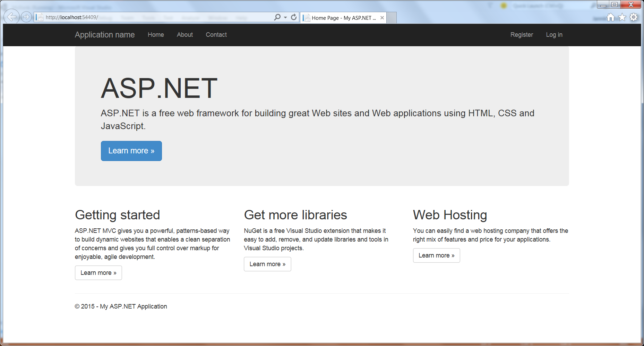
Task: Select the Home Page - My ASP.NET tab
Action: (x=343, y=18)
